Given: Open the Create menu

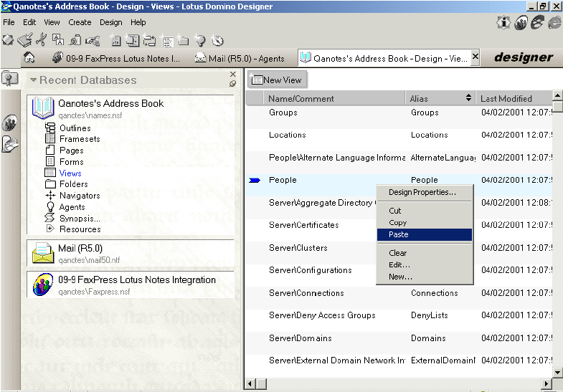Looking at the screenshot, I should (x=80, y=22).
